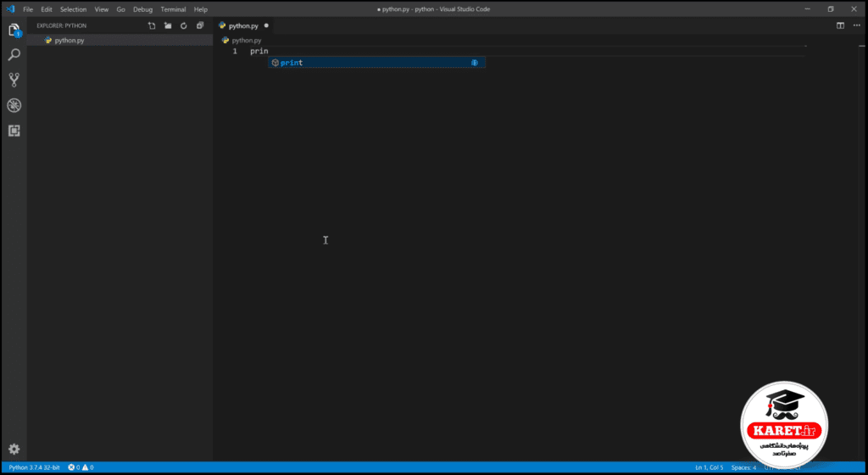Open the Source Control view icon
868x475 pixels.
[14, 80]
